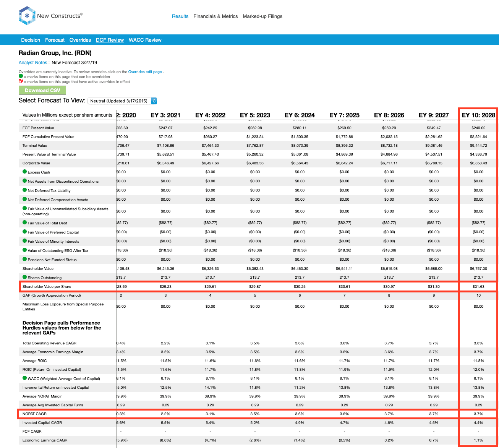The image size is (499, 448).
Task: Click the $6,757.30 Shareholder Value cell
Action: pyautogui.click(x=478, y=269)
